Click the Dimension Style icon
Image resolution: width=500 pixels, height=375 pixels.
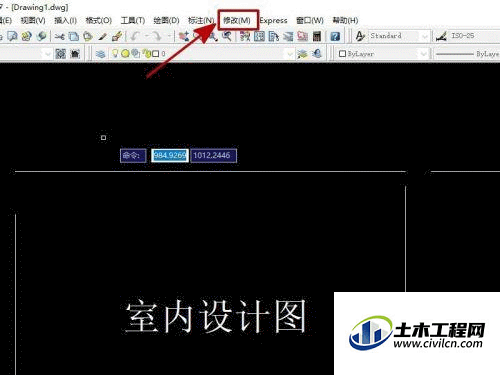441,36
